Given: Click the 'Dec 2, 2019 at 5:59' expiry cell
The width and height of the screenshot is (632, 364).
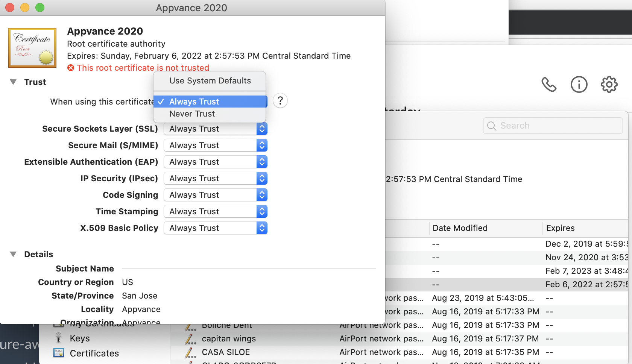Looking at the screenshot, I should (587, 244).
